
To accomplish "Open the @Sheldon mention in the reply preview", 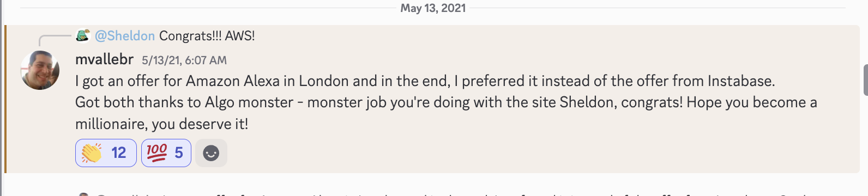I will click(125, 36).
